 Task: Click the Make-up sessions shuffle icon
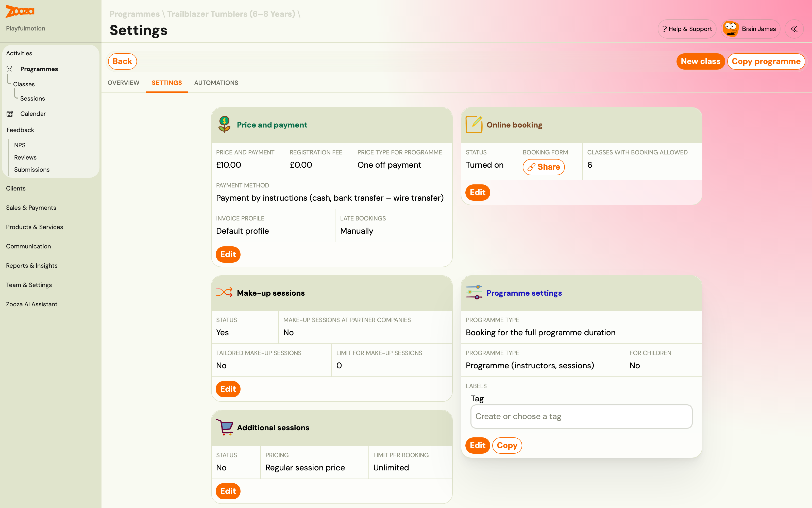pyautogui.click(x=224, y=293)
